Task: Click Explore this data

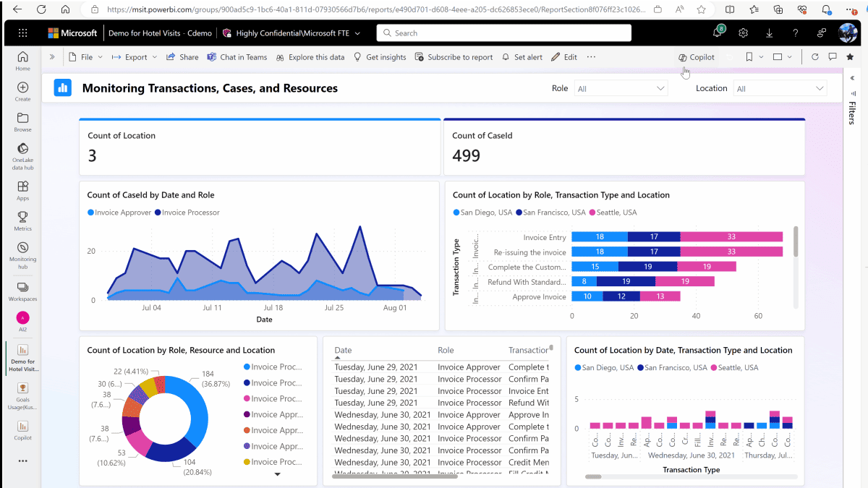Action: click(310, 56)
